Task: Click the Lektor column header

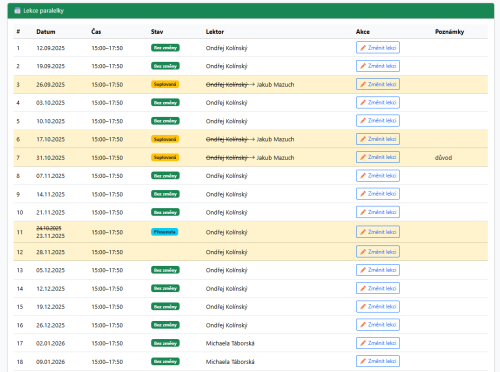Action: tap(215, 32)
